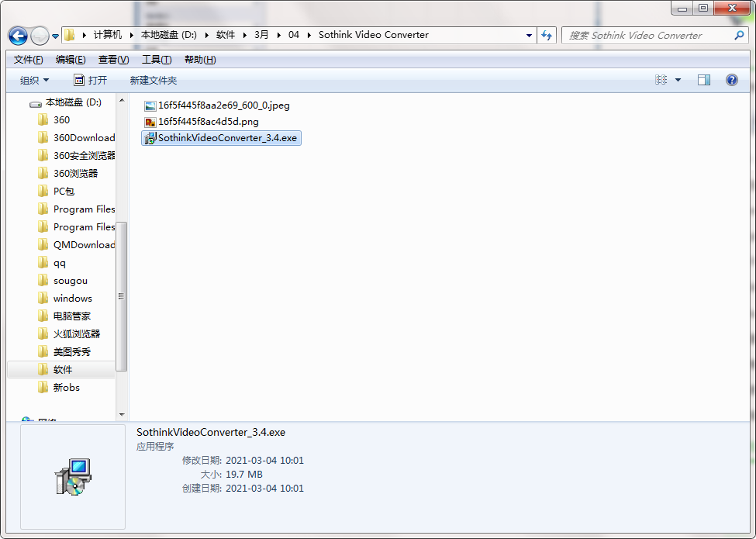Expand the 组织 dropdown
The height and width of the screenshot is (539, 756).
point(34,81)
